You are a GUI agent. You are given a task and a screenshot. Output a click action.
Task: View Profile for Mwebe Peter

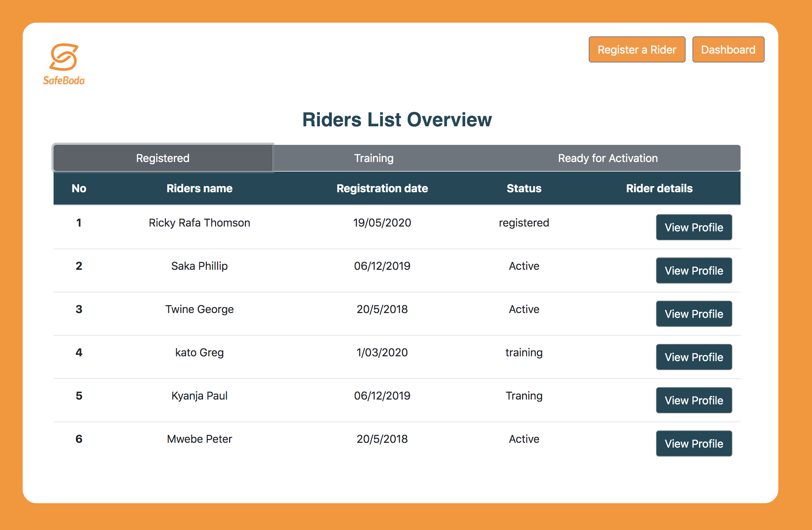click(x=693, y=444)
